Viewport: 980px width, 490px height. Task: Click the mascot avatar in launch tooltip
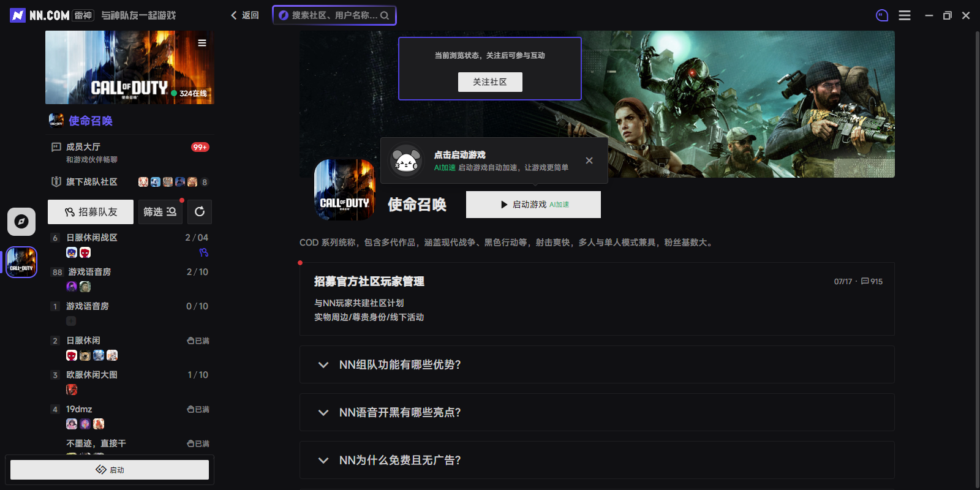click(x=406, y=160)
